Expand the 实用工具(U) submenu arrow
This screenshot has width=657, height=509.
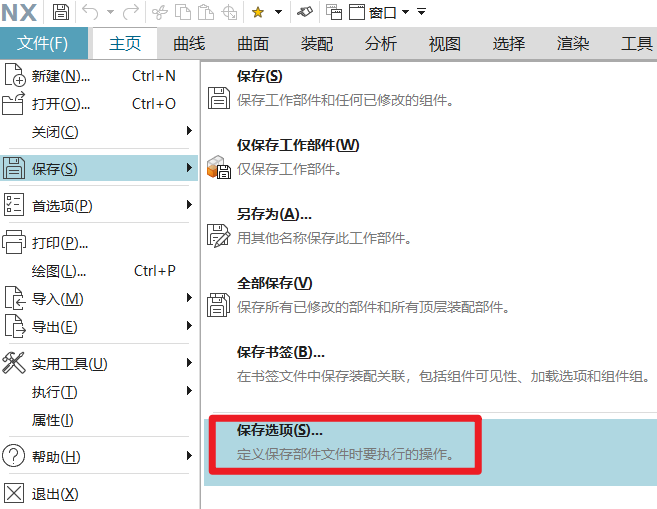[x=189, y=362]
